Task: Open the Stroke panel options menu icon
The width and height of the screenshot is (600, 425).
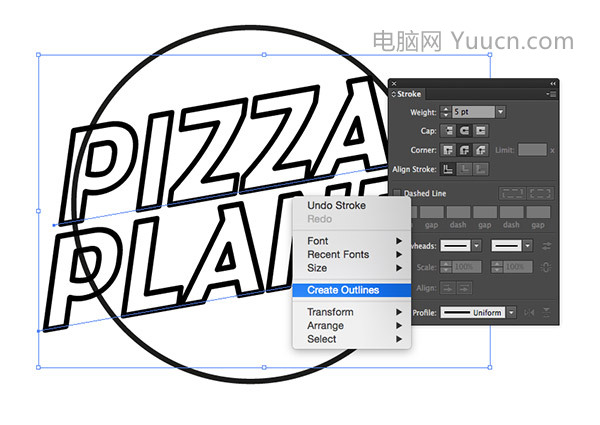Action: [x=551, y=94]
